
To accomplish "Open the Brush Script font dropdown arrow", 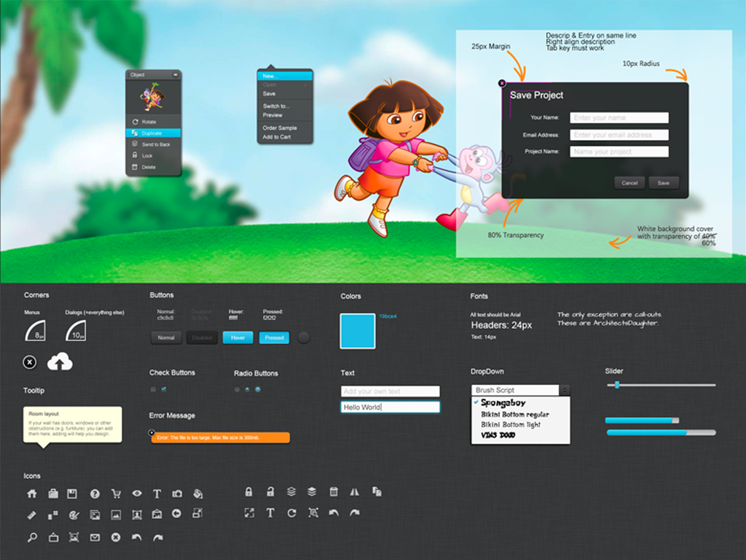I will [x=564, y=390].
